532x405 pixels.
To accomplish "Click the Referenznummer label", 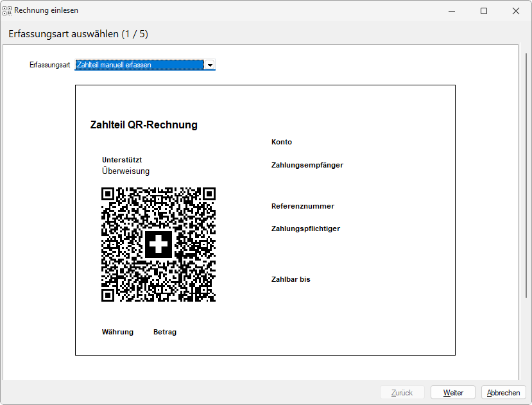I will pos(302,207).
